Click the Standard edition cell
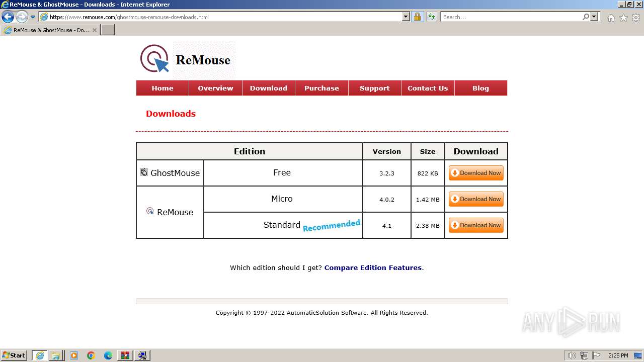The image size is (644, 362). (x=282, y=225)
